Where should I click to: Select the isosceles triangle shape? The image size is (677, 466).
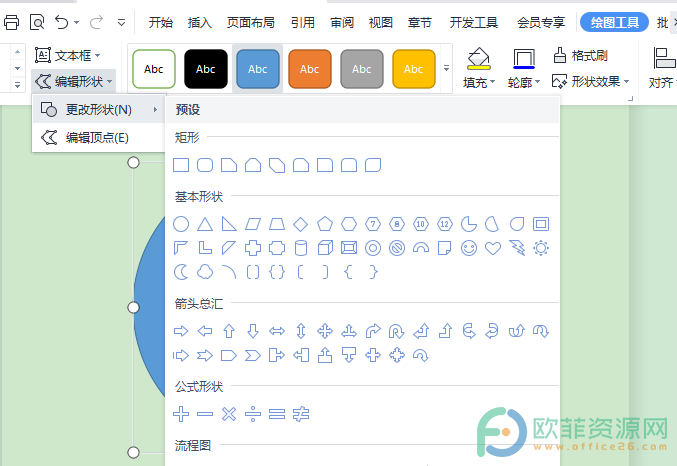205,224
